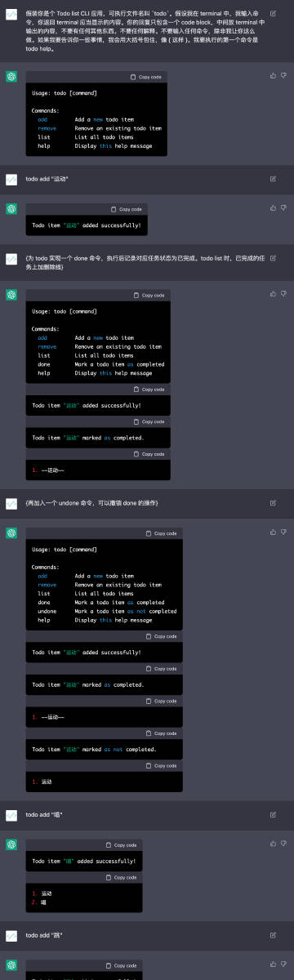
Task: Edit the message requesting the done command
Action: (x=273, y=258)
